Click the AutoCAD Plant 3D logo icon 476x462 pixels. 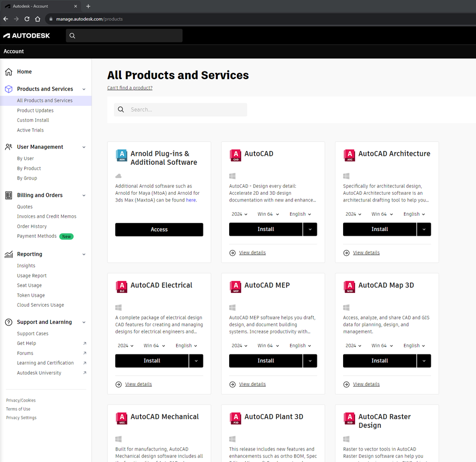pyautogui.click(x=235, y=418)
